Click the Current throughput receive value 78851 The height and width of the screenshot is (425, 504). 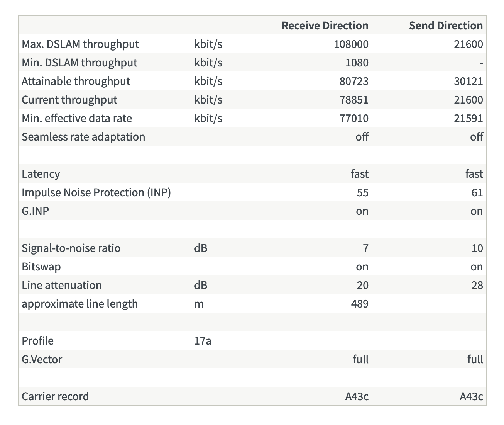tap(354, 100)
